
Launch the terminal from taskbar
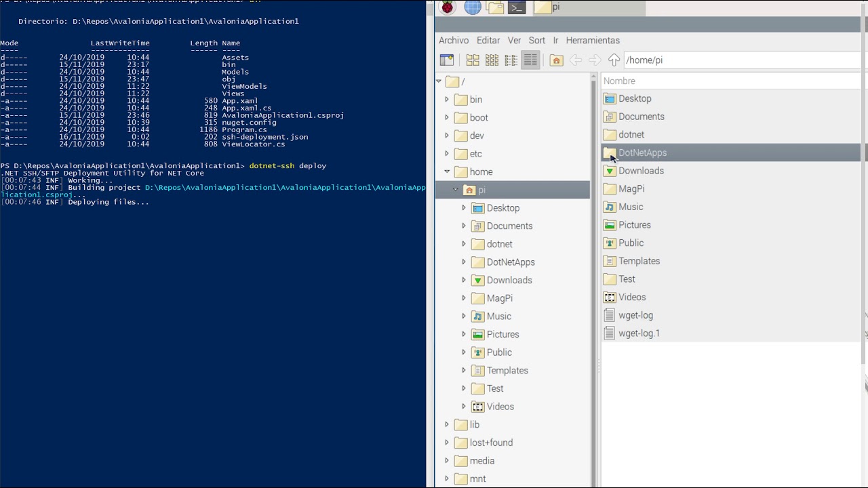(x=517, y=7)
